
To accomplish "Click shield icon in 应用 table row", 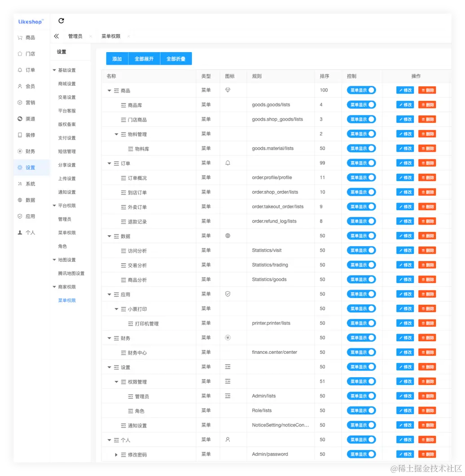I will tap(228, 294).
